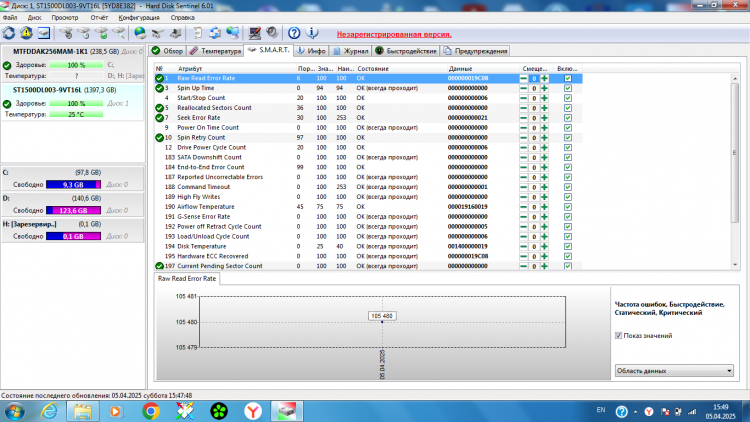Screen dimensions: 750x422
Task: Click the globe with monitor network icon
Action: point(233,33)
